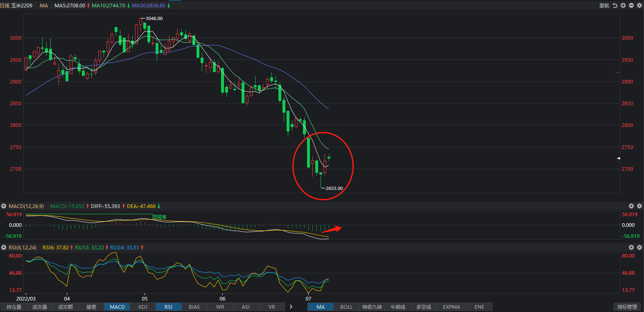Click the MA5:2708.00 value label

tap(70, 6)
